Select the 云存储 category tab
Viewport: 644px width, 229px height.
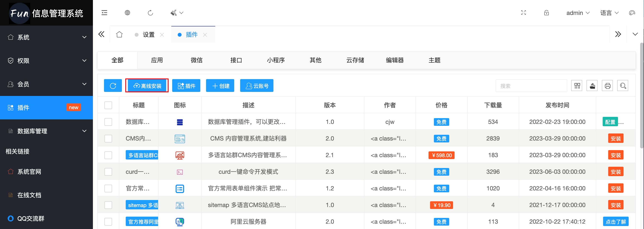click(x=355, y=60)
